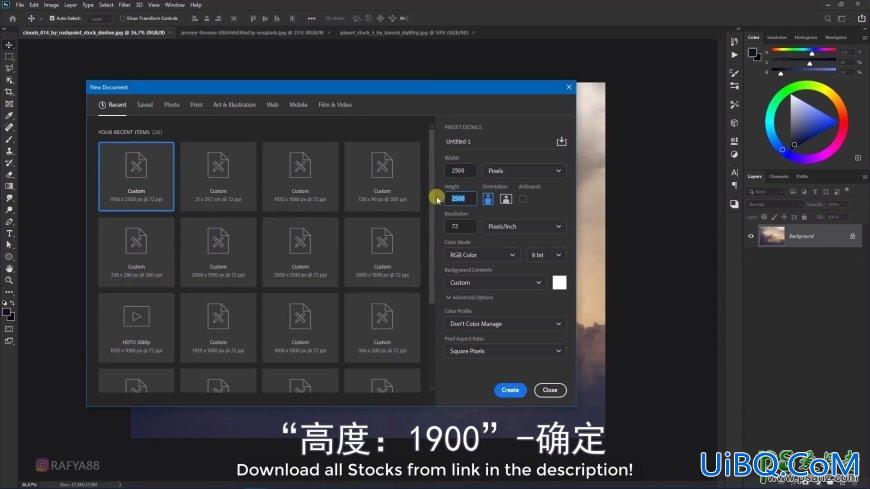Click the white background color swatch
Screen dimensions: 870x489
(559, 283)
